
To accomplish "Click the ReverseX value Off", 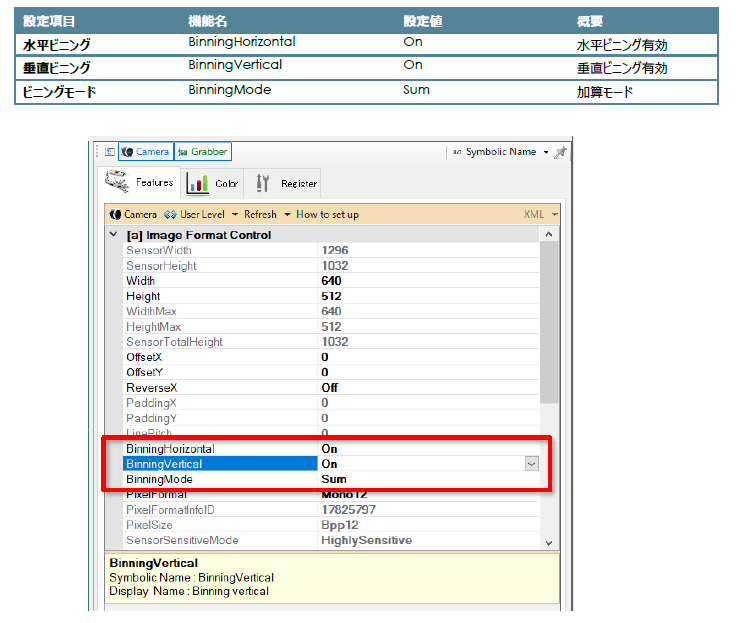I will (x=329, y=387).
